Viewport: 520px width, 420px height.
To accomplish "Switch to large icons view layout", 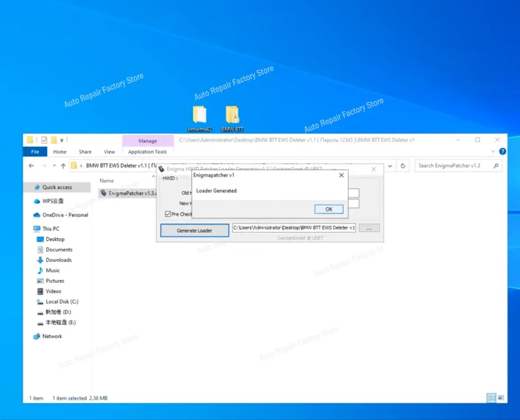I will click(x=501, y=398).
